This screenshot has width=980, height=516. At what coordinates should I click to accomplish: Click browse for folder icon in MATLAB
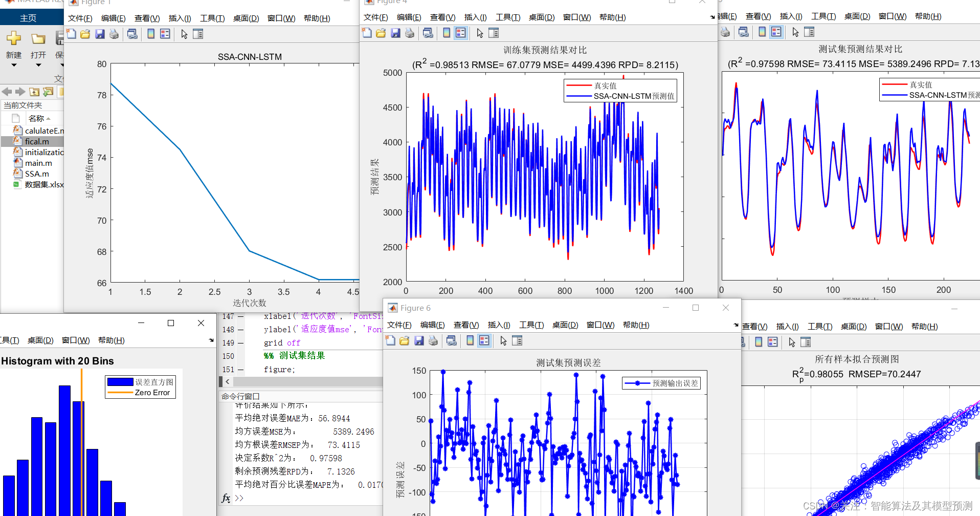(x=48, y=92)
